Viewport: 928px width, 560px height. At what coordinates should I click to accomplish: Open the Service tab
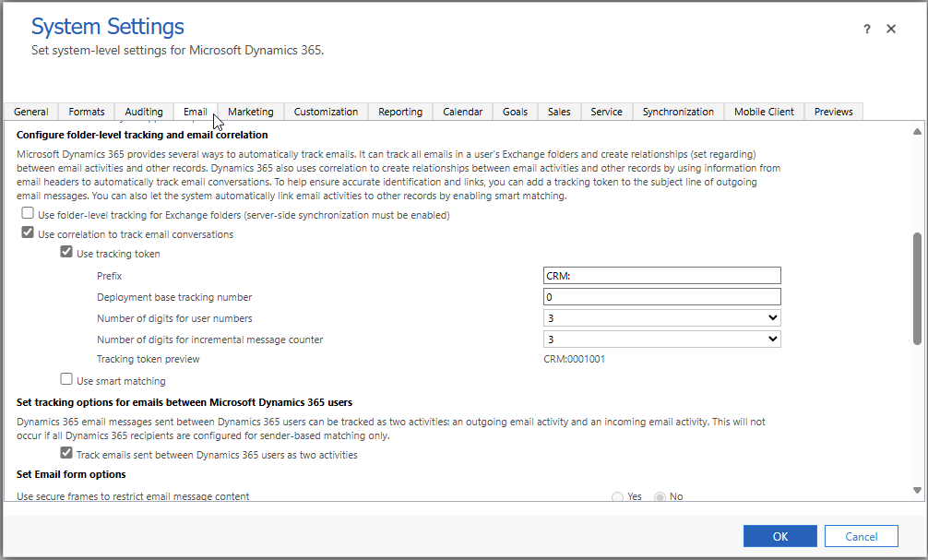(607, 112)
